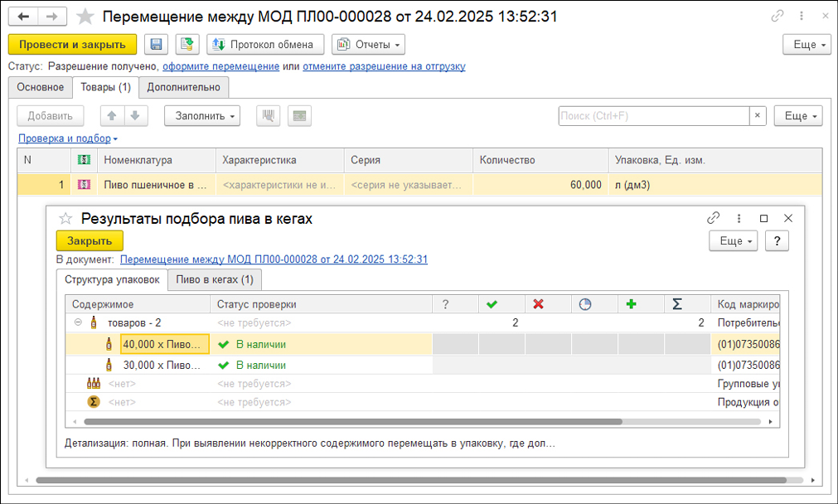Open help with the question mark button
Image resolution: width=838 pixels, height=504 pixels.
776,240
